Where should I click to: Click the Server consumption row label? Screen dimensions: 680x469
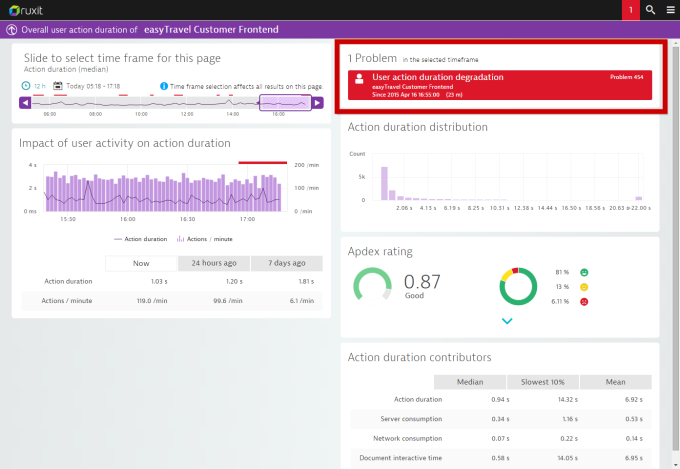[x=411, y=419]
